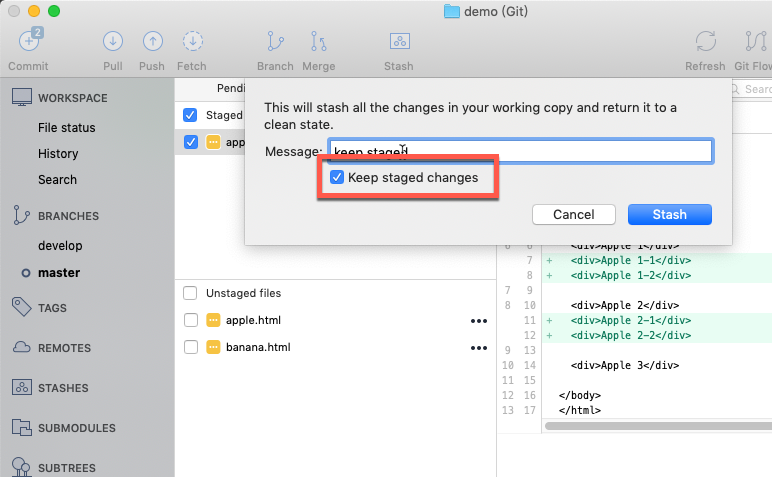Screen dimensions: 772x477
Task: Check the banana.html checkbox
Action: click(x=191, y=347)
